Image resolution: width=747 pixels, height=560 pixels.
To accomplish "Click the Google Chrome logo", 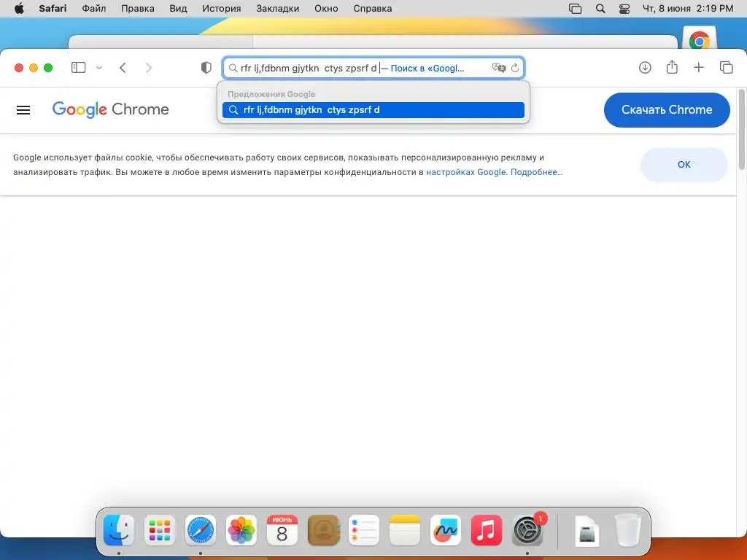I will tap(111, 109).
